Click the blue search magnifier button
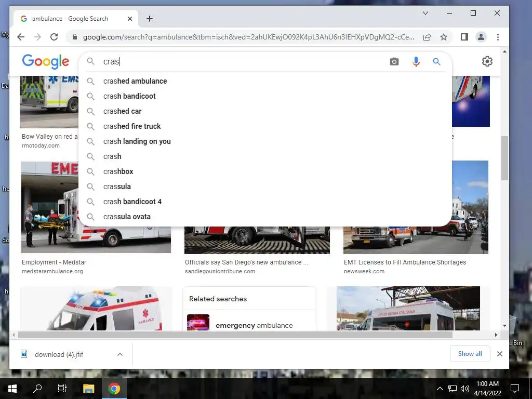Viewport: 532px width, 399px height. [436, 62]
